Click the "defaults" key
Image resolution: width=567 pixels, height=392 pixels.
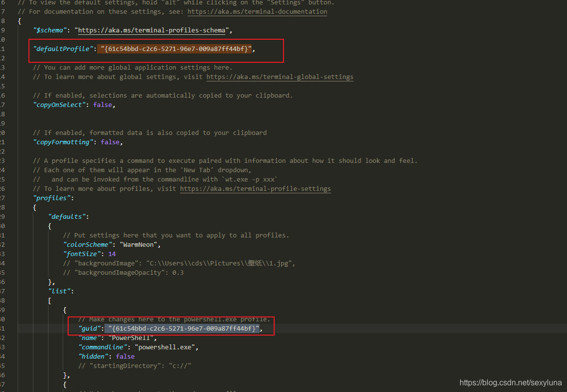67,217
